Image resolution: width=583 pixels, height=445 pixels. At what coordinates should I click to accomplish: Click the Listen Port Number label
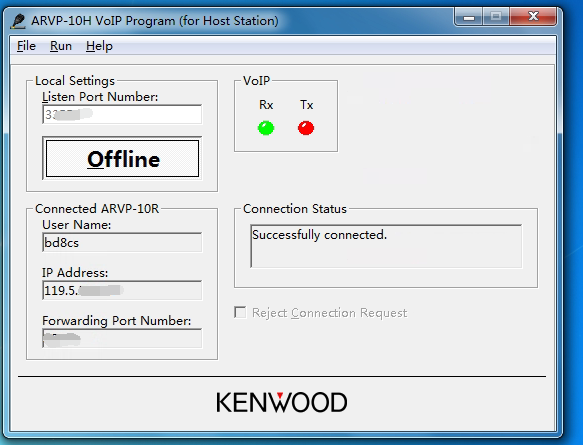[x=100, y=97]
